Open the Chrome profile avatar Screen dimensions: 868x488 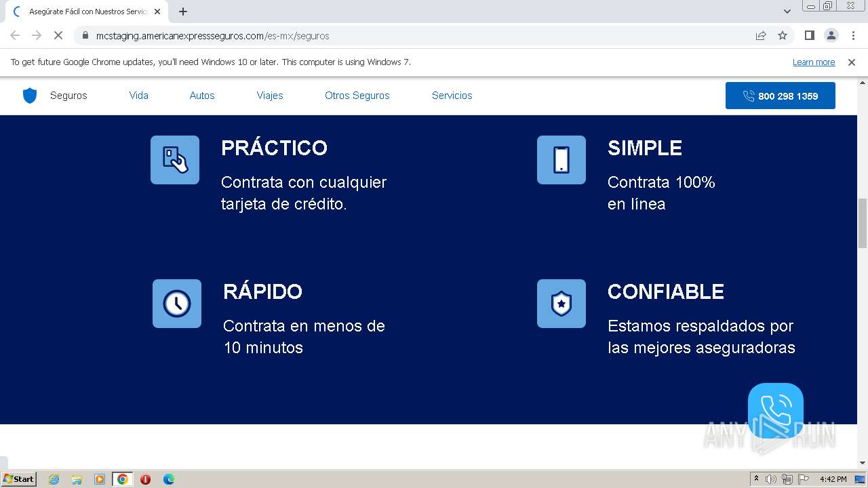coord(831,35)
